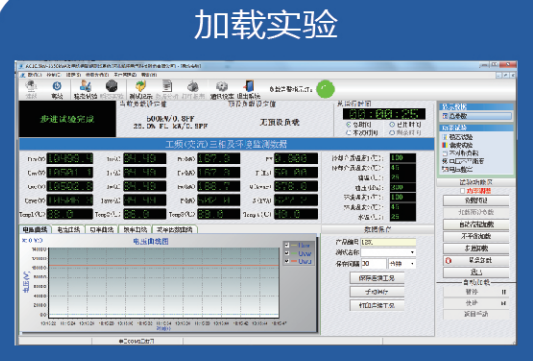The image size is (533, 361).
Task: Toggle the Uwu curve legend checkbox
Action: click(287, 261)
